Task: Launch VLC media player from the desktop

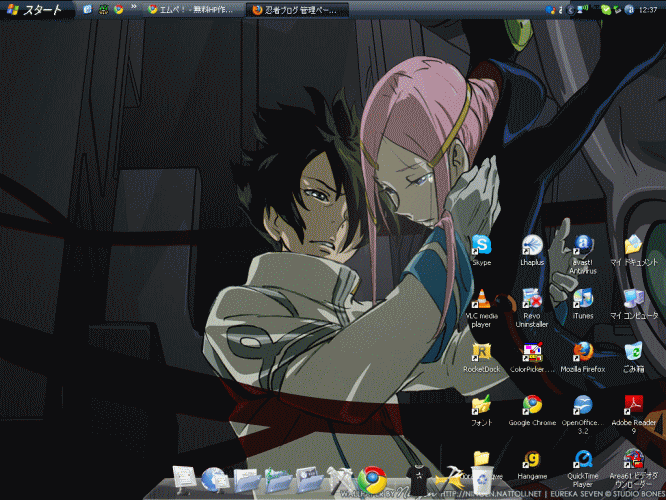Action: [481, 308]
